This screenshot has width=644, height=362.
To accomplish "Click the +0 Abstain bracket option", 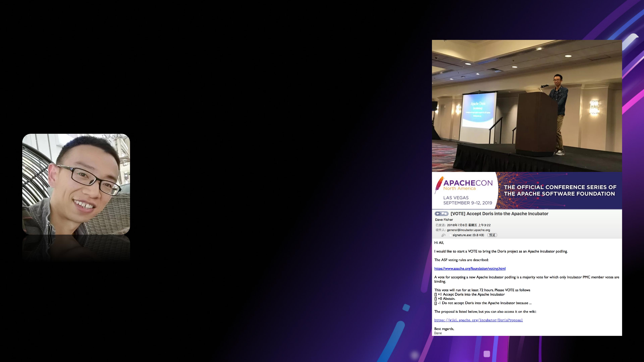I will point(436,299).
